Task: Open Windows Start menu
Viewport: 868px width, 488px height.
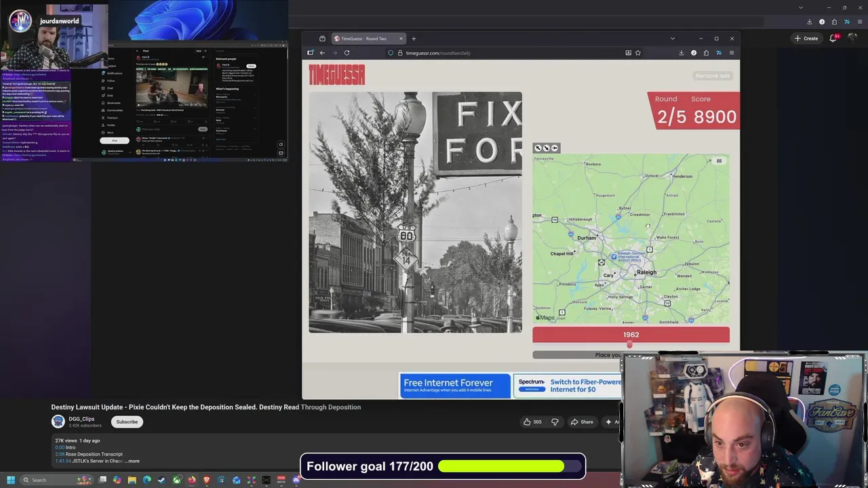Action: click(x=10, y=480)
